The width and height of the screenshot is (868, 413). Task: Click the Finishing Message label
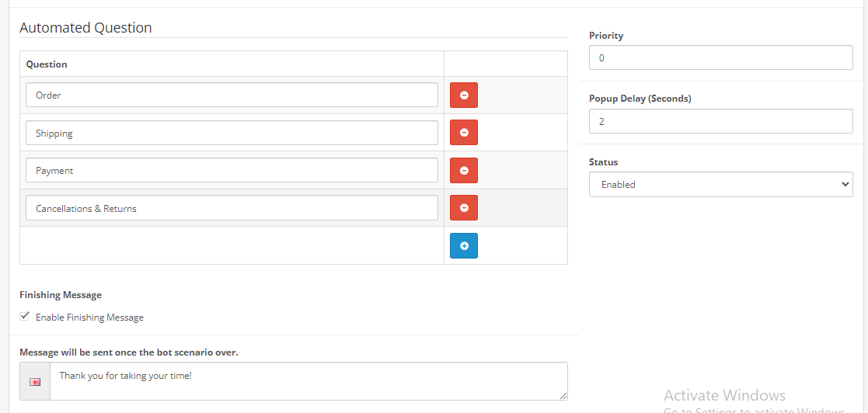[x=61, y=295]
